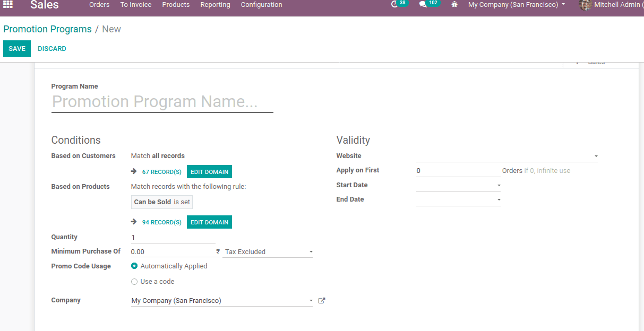Click the Conditions section heading

click(x=76, y=140)
